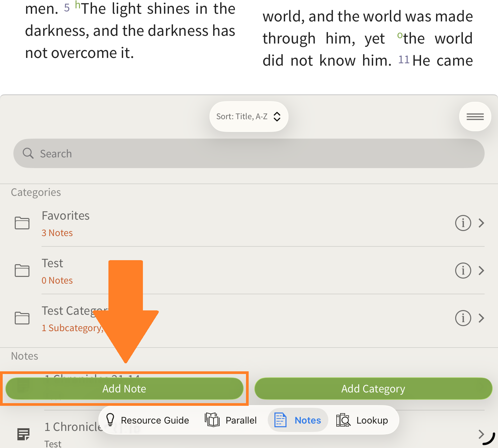The image size is (498, 448).
Task: Select the Notes tab
Action: (x=298, y=420)
